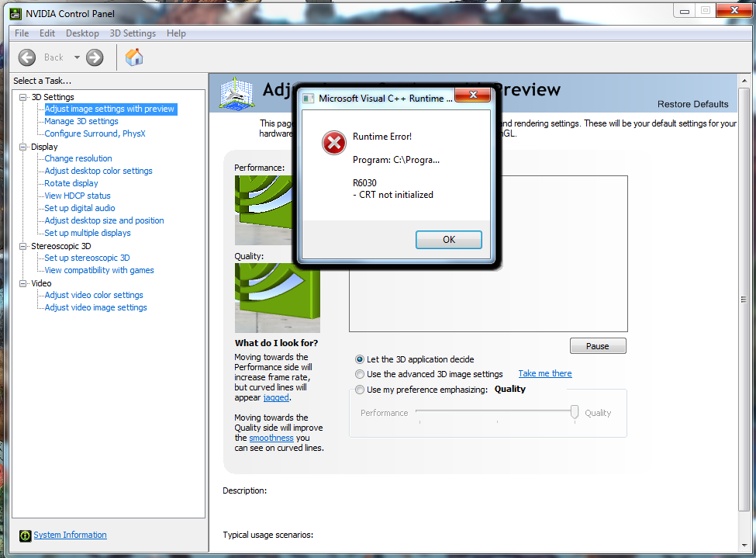Click the 3D settings page header icon
Viewport: 756px width, 558px height.
(x=236, y=92)
